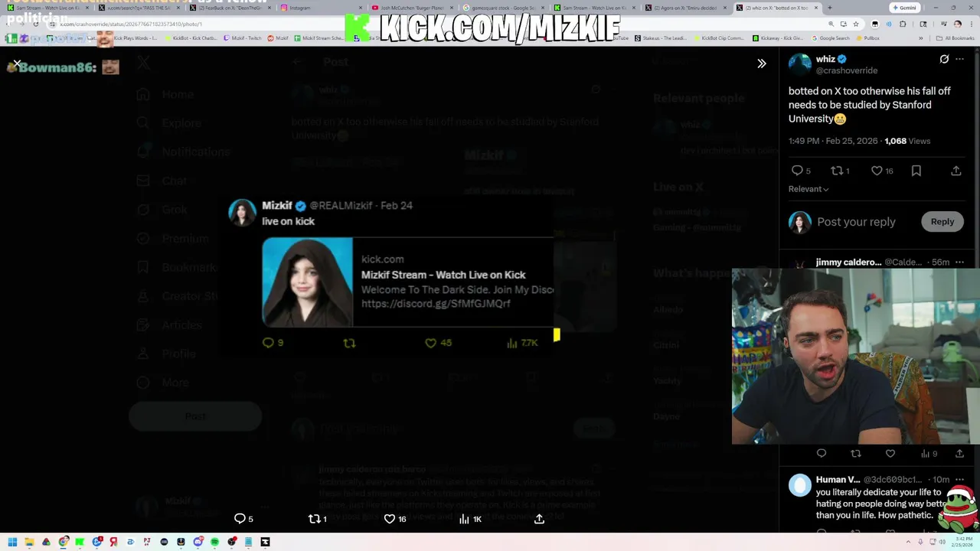Click views icon showing 9 on jimmy's reply
This screenshot has width=980, height=551.
(929, 454)
